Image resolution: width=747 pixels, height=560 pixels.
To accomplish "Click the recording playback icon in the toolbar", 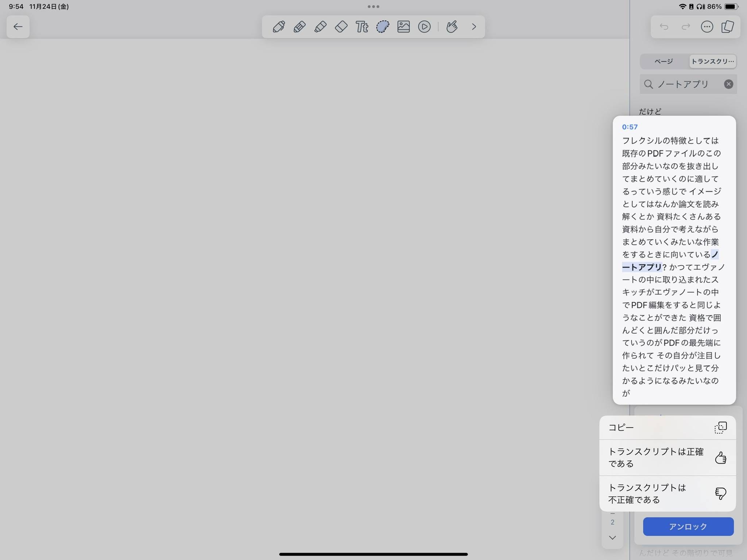I will point(423,26).
